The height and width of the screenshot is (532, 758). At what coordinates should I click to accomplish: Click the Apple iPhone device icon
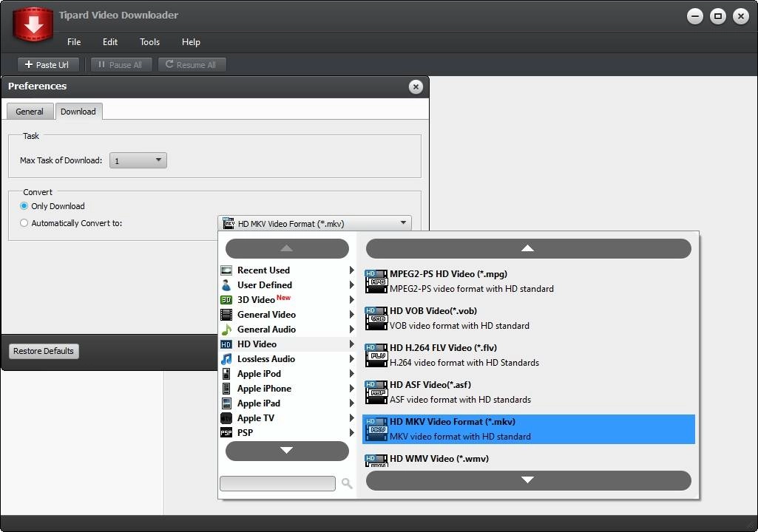pos(226,389)
